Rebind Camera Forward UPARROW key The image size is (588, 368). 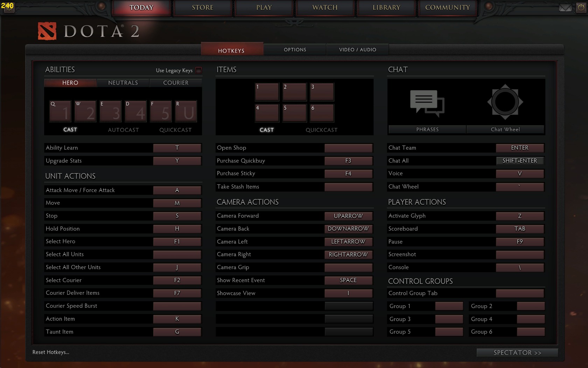(349, 216)
